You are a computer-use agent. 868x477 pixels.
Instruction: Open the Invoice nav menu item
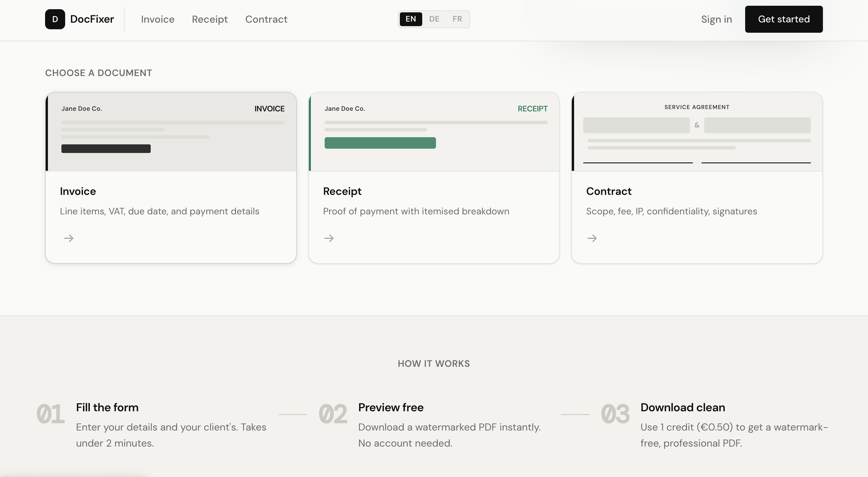click(x=158, y=20)
